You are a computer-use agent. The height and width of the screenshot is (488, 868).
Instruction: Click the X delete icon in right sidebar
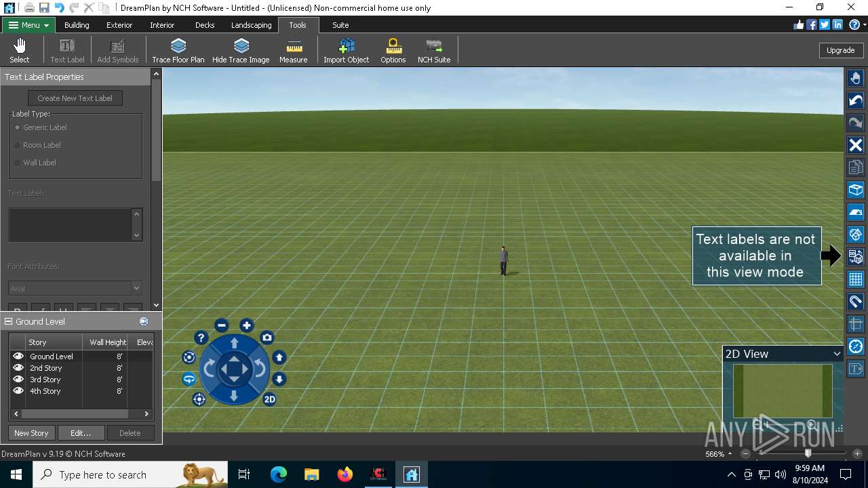pos(856,145)
